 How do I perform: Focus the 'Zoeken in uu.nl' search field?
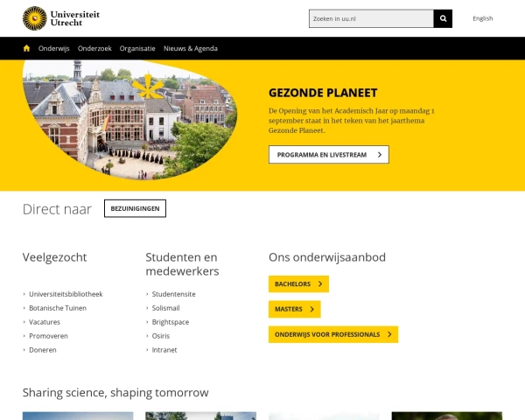pos(371,18)
